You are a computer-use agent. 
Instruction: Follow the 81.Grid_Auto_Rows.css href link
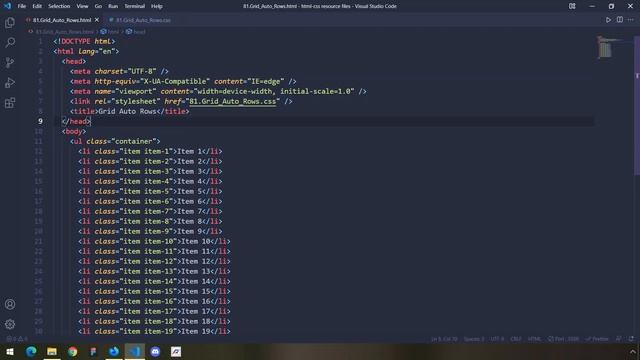pos(233,101)
